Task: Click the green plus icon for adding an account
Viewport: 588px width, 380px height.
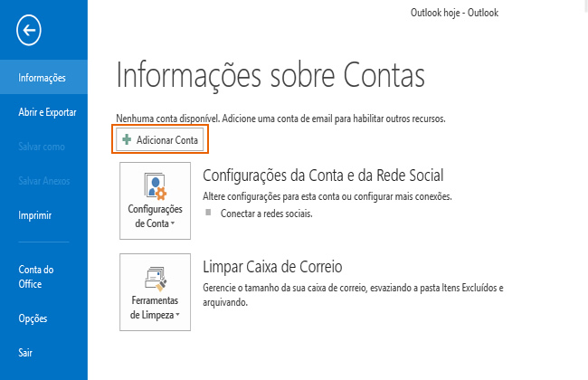Action: [127, 140]
